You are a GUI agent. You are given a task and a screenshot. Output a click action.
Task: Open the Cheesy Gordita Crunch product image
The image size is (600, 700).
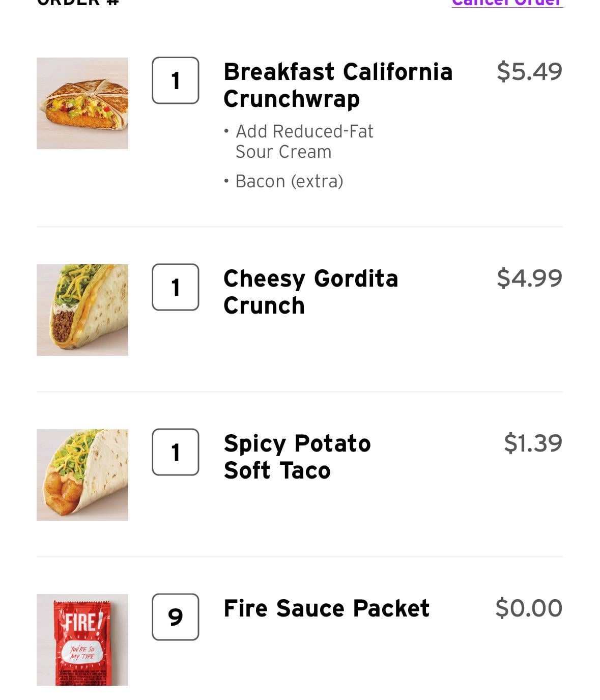(82, 310)
